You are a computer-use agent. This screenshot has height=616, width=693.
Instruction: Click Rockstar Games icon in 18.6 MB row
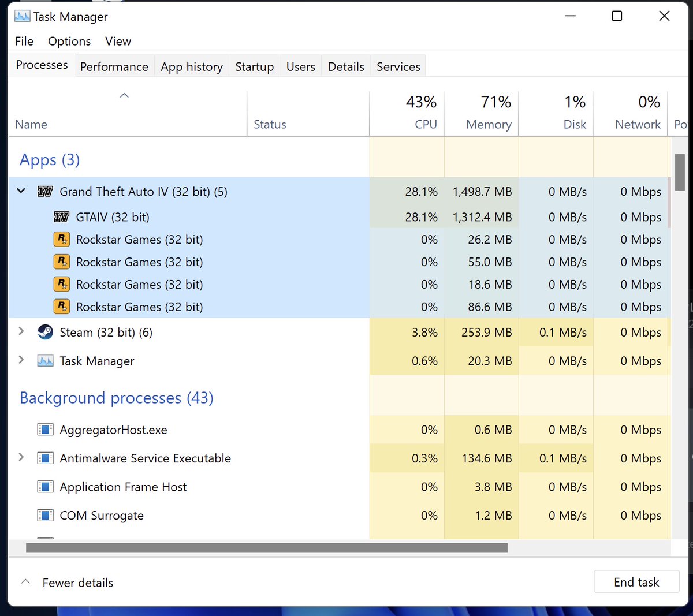[61, 285]
